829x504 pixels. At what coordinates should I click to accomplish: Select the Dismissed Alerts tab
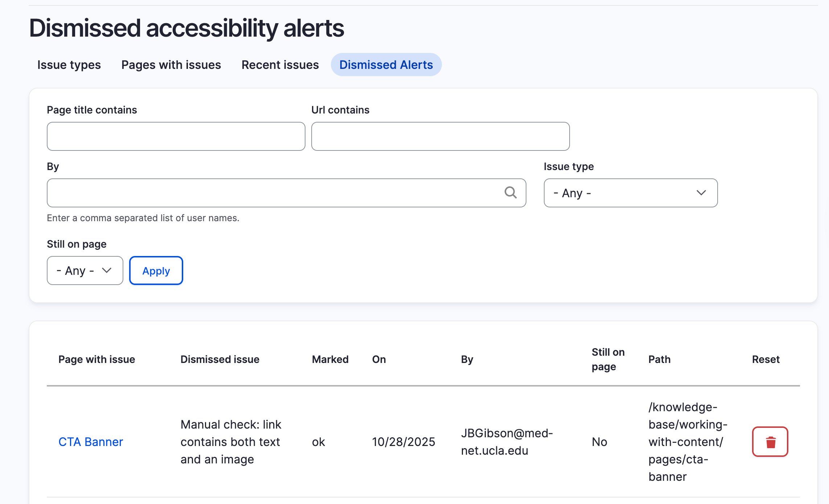[386, 65]
